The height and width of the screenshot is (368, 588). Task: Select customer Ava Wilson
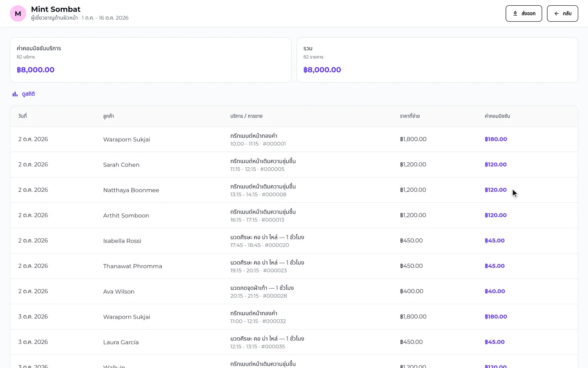[x=119, y=292]
